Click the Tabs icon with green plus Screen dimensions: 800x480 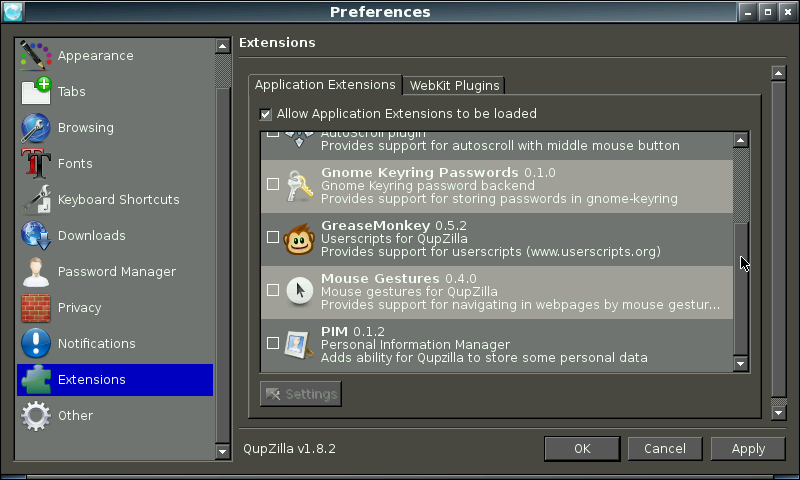click(36, 91)
